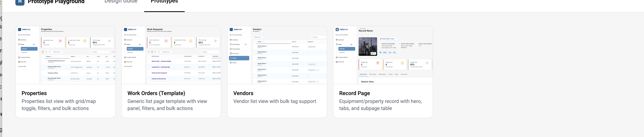Screen dimensions: 644x137
Task: Switch to the Design Guide tab
Action: 121,1
